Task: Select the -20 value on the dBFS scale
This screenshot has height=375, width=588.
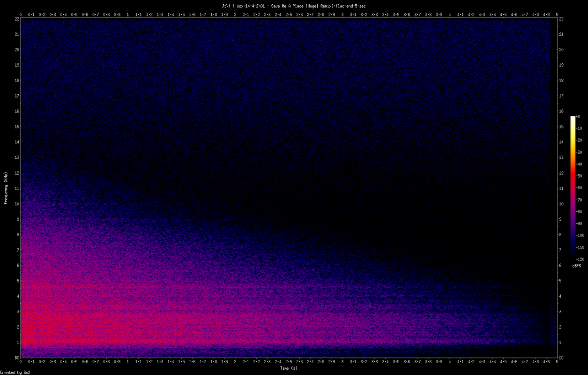Action: [579, 140]
